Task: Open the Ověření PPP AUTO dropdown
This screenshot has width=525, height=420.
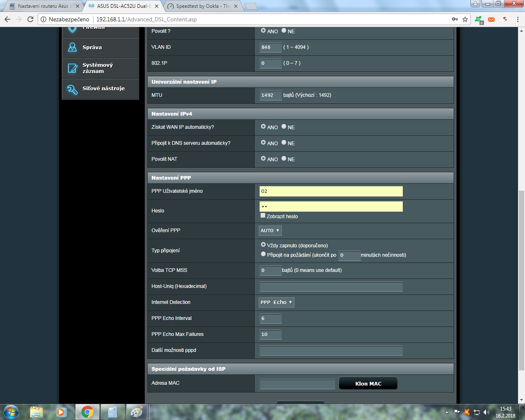Action: (x=270, y=231)
